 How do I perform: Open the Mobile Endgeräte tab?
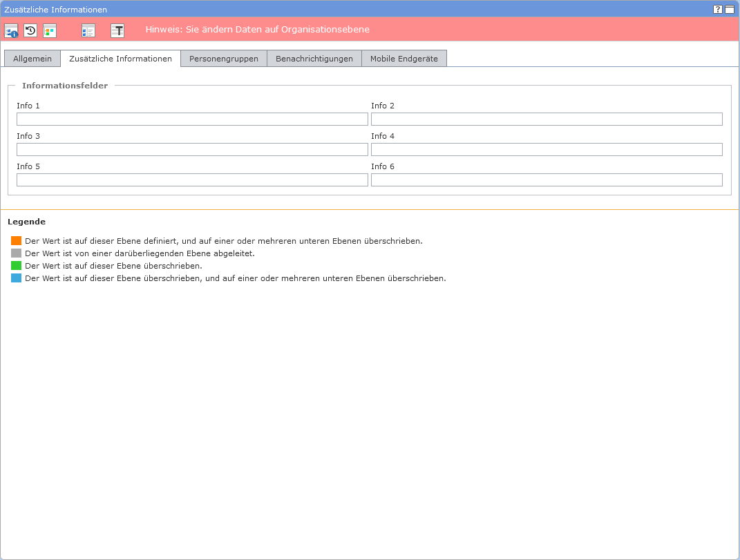click(404, 59)
